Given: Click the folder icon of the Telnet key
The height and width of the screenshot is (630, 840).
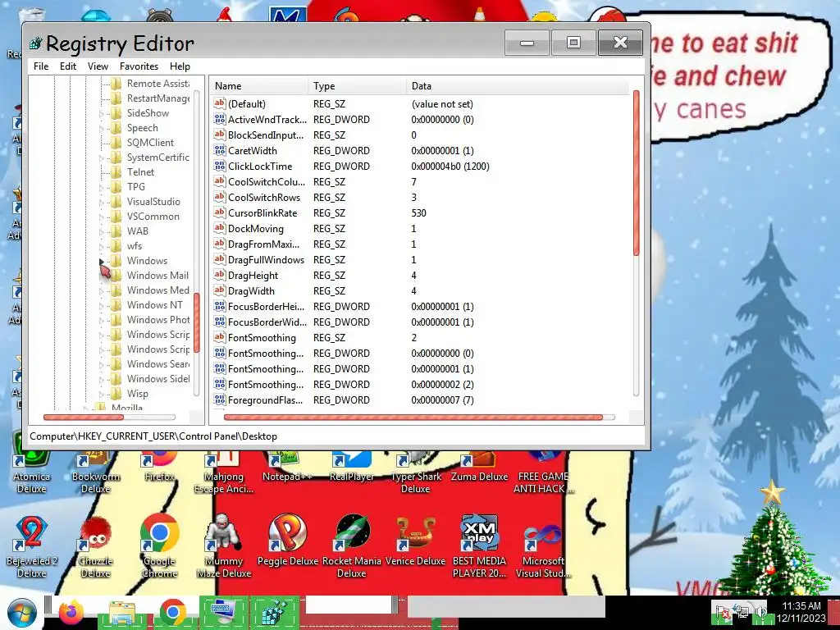Looking at the screenshot, I should pos(116,172).
